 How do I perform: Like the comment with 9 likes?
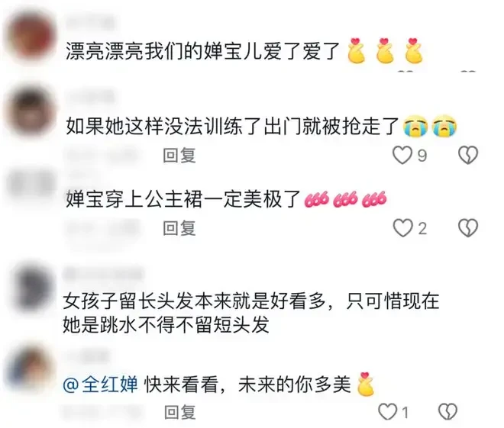pyautogui.click(x=402, y=155)
